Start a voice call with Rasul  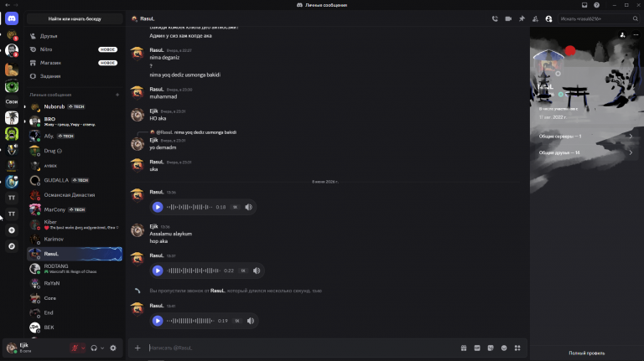coord(495,19)
